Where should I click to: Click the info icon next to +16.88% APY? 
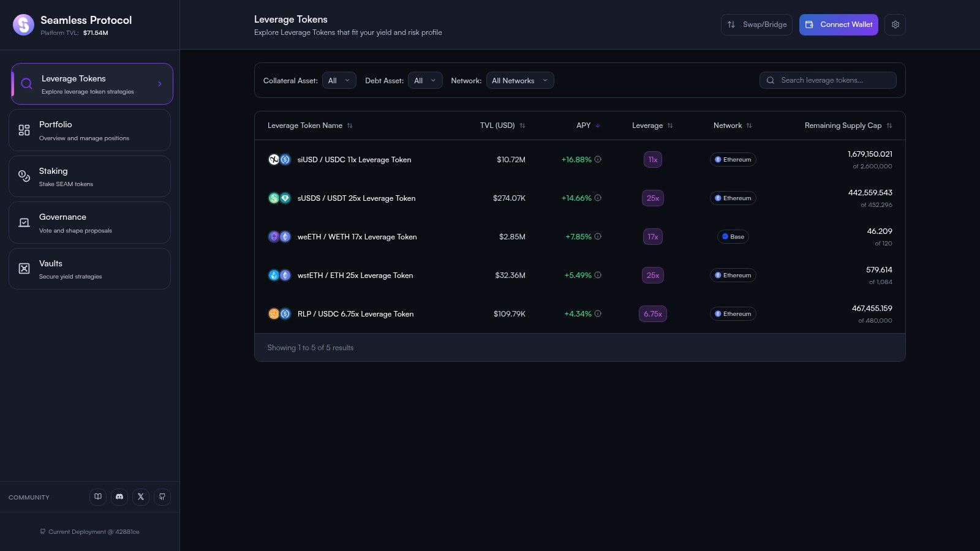[x=598, y=159]
